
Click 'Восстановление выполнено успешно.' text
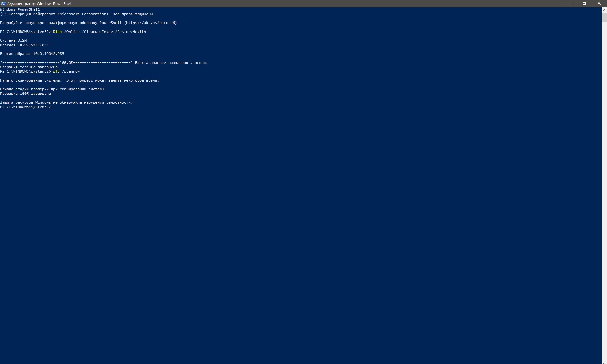click(171, 63)
